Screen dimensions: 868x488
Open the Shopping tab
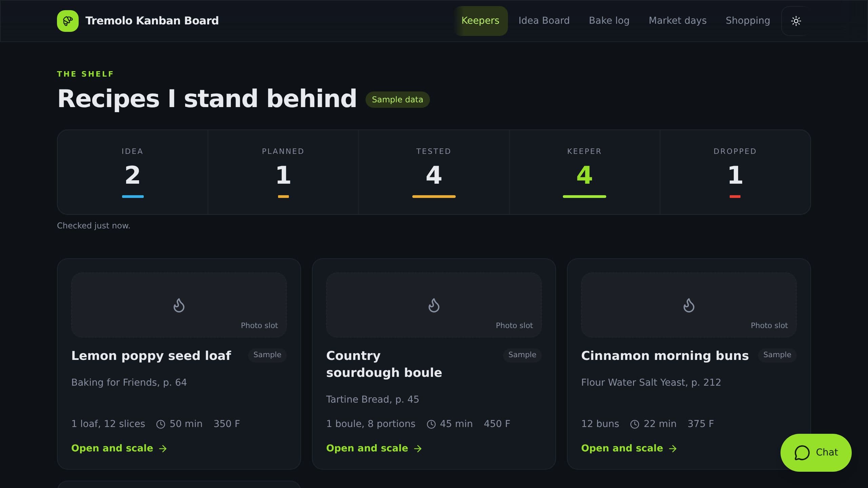pyautogui.click(x=748, y=21)
